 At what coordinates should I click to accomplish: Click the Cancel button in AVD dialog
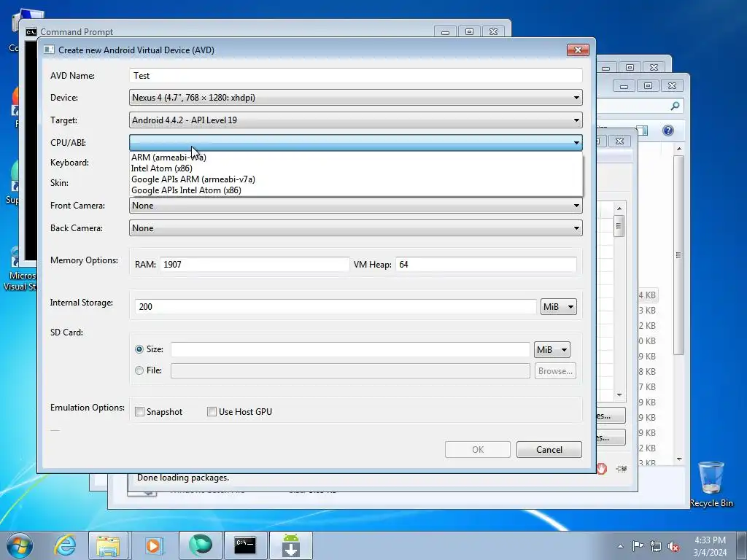click(549, 449)
